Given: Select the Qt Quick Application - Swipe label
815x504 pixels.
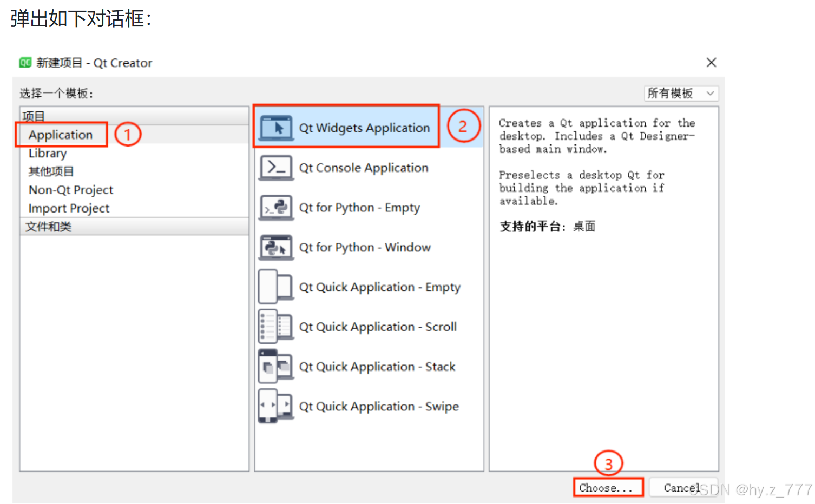Looking at the screenshot, I should coord(379,406).
